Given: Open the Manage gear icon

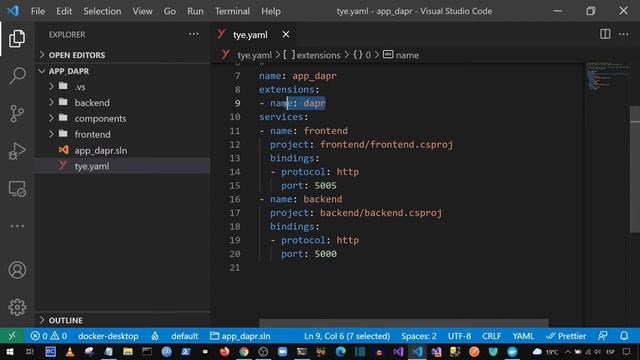Looking at the screenshot, I should click(x=17, y=307).
